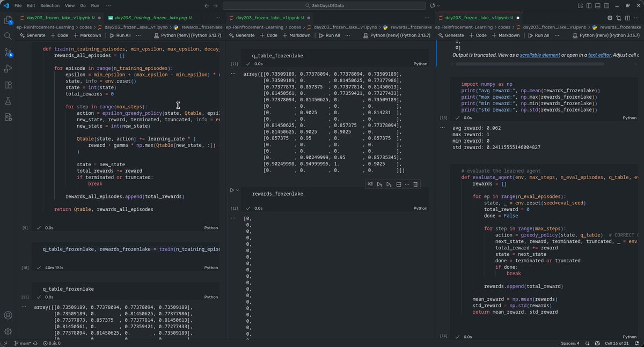Click Execute Cell and Below icon
This screenshot has width=644, height=347.
pos(389,184)
